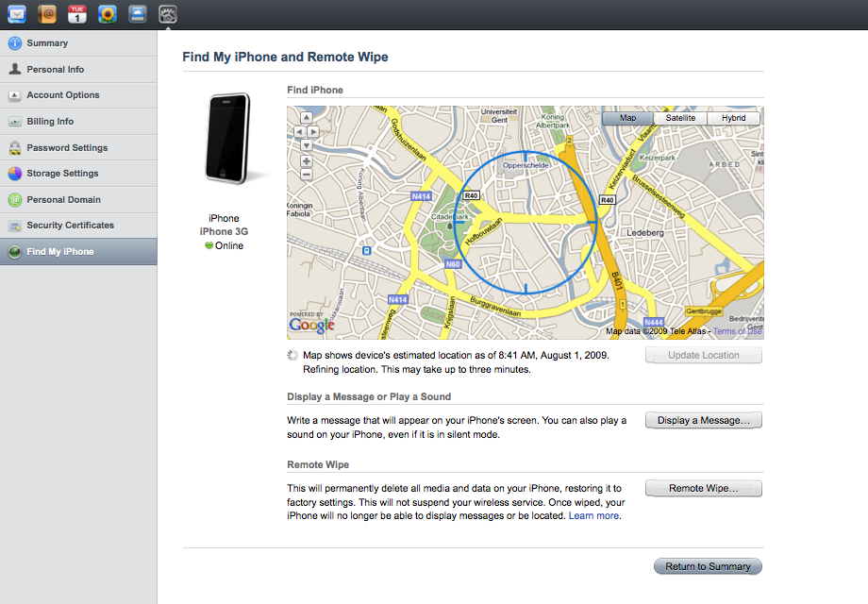Click the Display a Message button
Image resolution: width=868 pixels, height=604 pixels.
[703, 419]
